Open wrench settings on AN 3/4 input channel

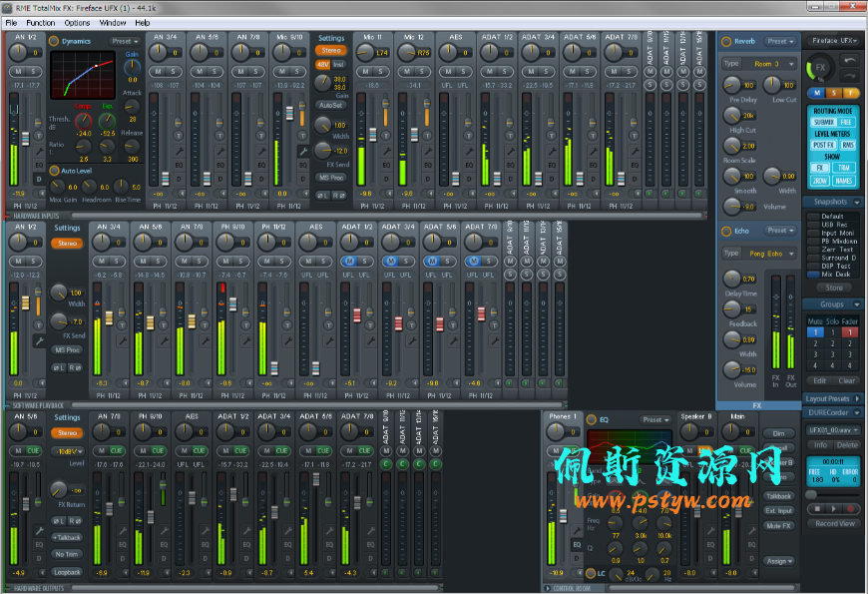[x=179, y=151]
